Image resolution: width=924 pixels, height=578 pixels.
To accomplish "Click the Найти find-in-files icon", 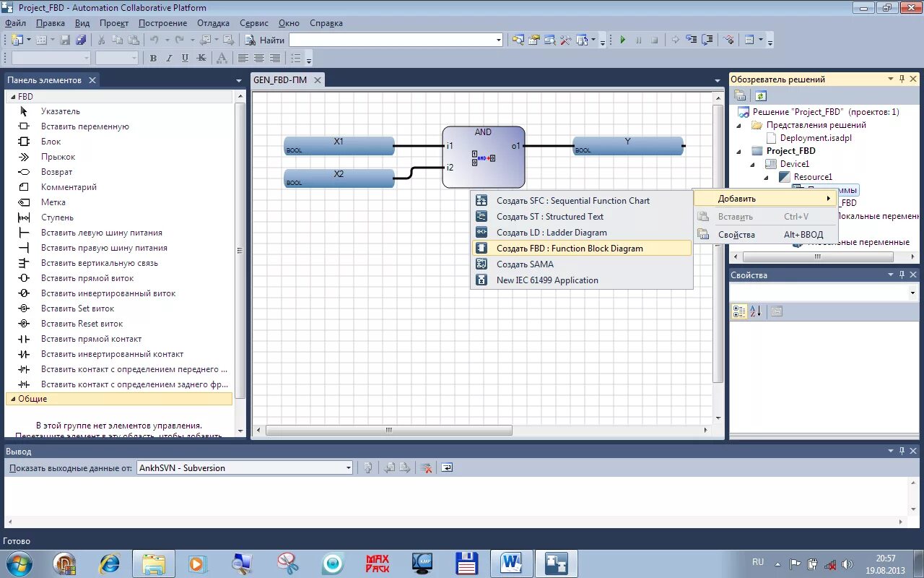I will [x=250, y=40].
